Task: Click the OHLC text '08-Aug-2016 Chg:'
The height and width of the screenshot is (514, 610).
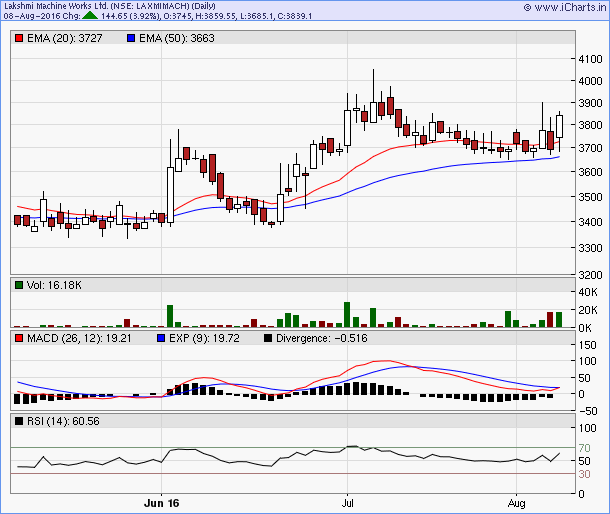Action: tap(42, 16)
